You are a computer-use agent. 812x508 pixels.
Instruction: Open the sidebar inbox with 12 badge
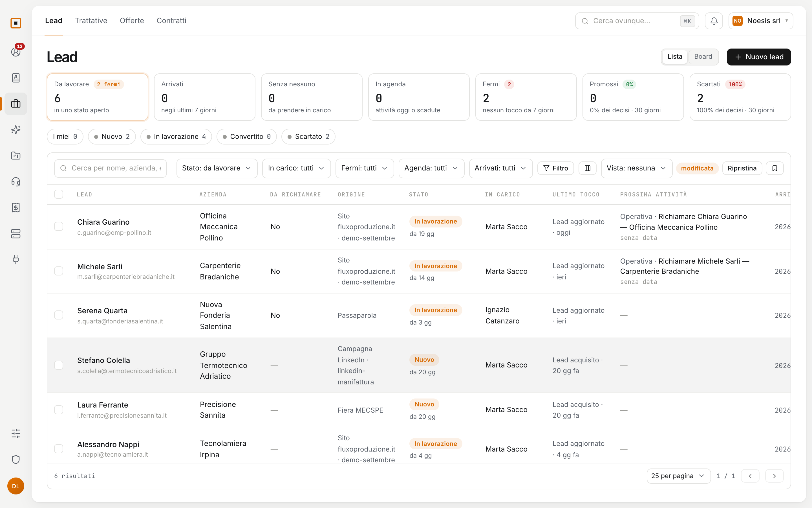coord(16,52)
